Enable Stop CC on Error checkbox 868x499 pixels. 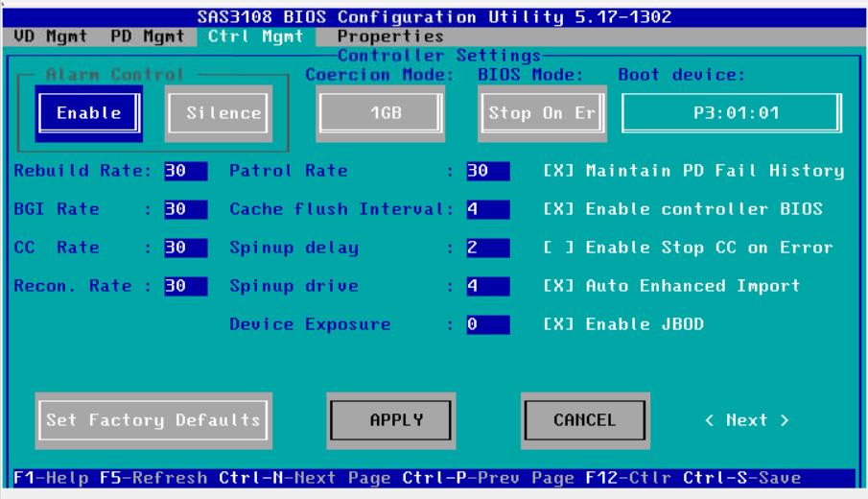(x=558, y=247)
